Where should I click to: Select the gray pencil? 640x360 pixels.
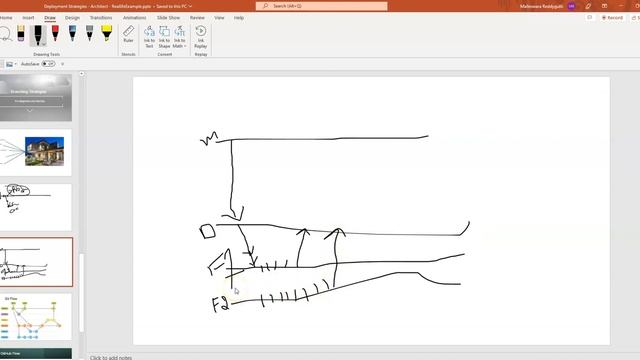tap(89, 33)
